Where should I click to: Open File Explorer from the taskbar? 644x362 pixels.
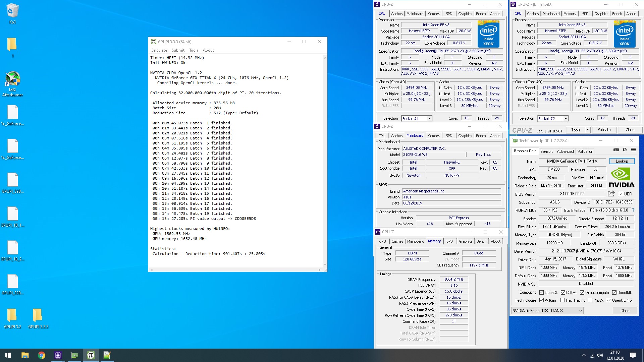(25, 355)
